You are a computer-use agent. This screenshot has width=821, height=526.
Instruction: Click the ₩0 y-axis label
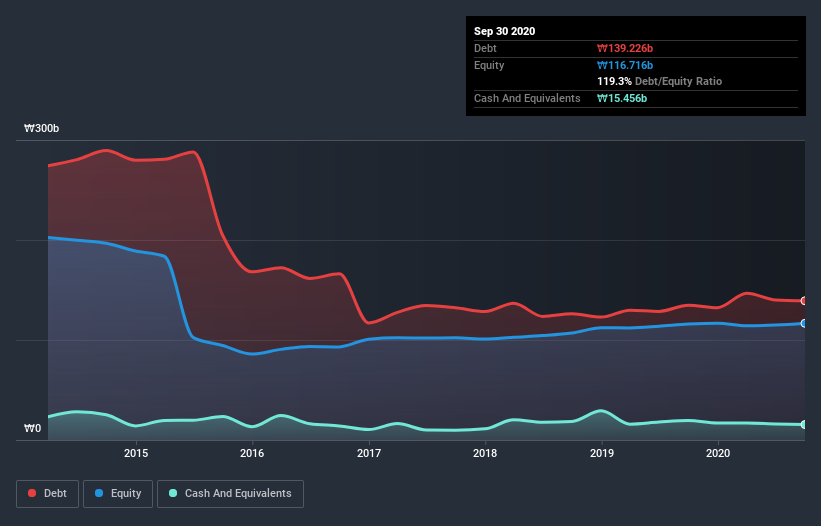pos(32,429)
